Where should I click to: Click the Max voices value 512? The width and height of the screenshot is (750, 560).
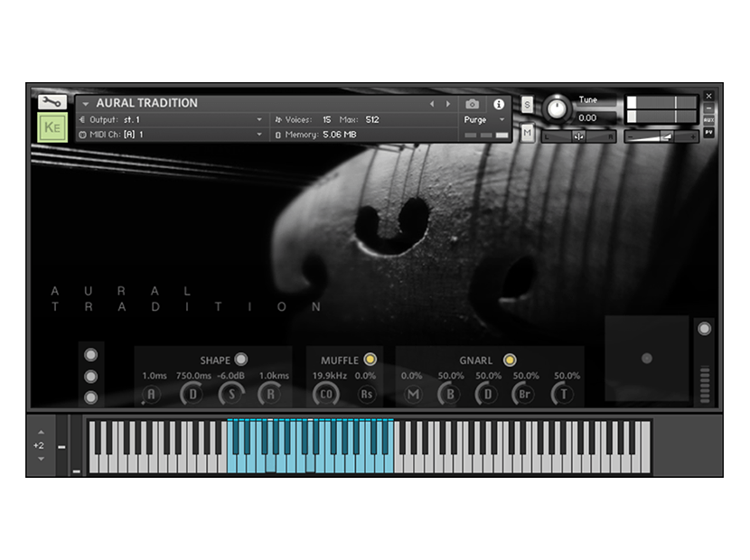click(x=372, y=119)
